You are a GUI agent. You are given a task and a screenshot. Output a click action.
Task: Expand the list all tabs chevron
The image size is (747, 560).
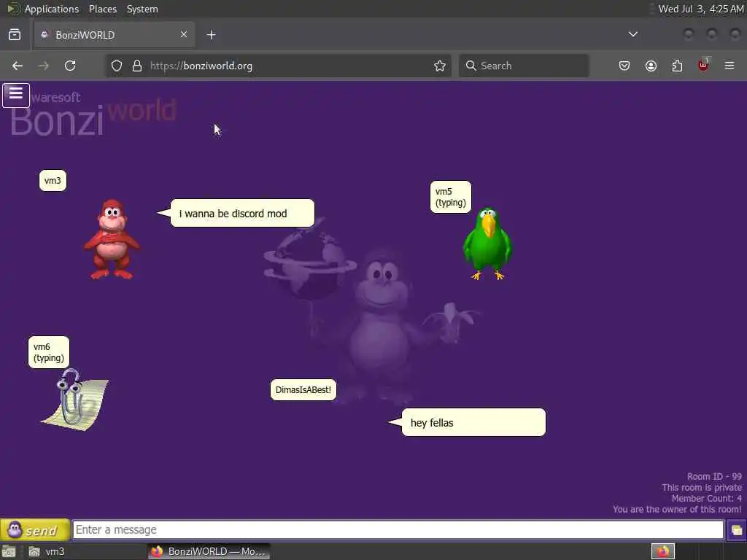632,34
